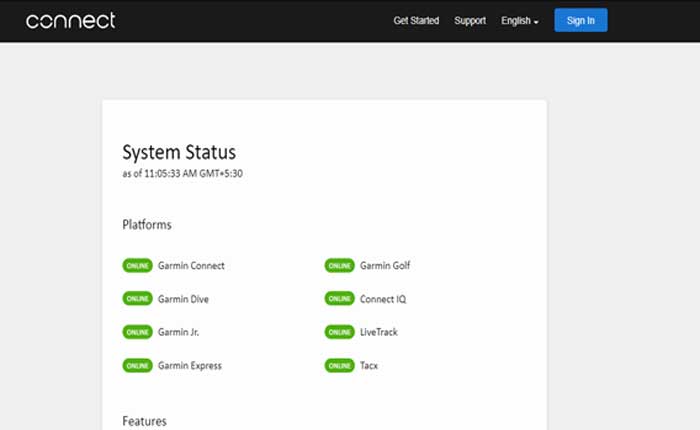This screenshot has width=700, height=430.
Task: Select the Garmin Connect platform label
Action: click(191, 266)
